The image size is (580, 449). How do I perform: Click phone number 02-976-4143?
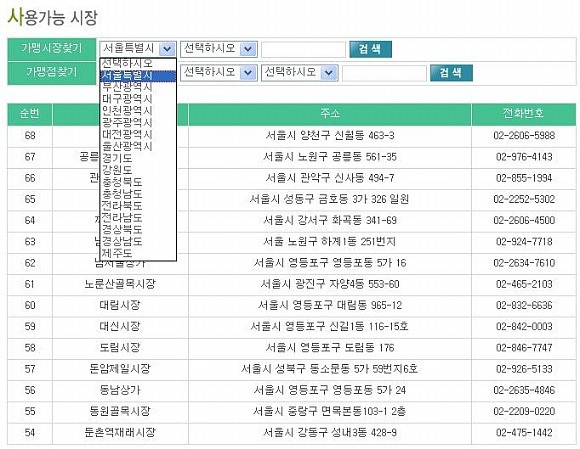524,157
